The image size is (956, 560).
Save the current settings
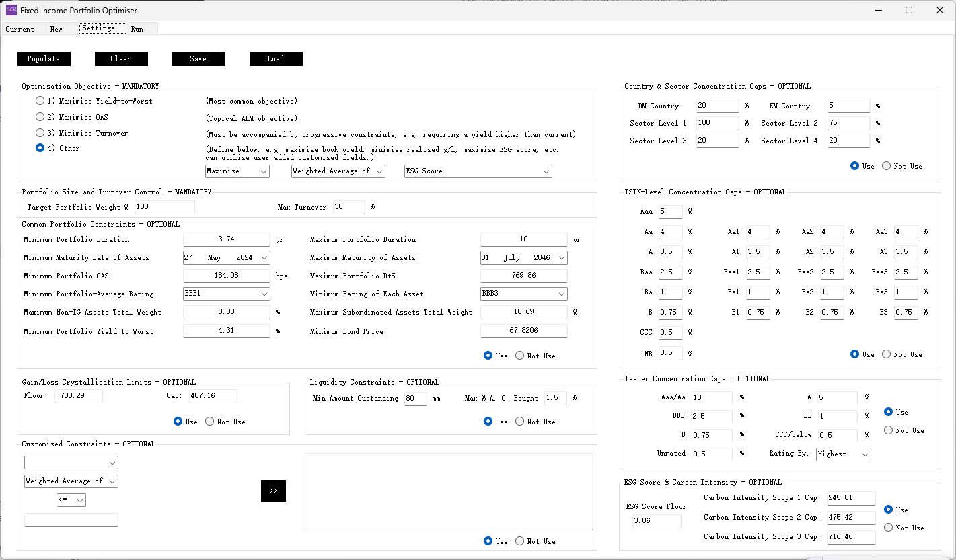(x=198, y=58)
